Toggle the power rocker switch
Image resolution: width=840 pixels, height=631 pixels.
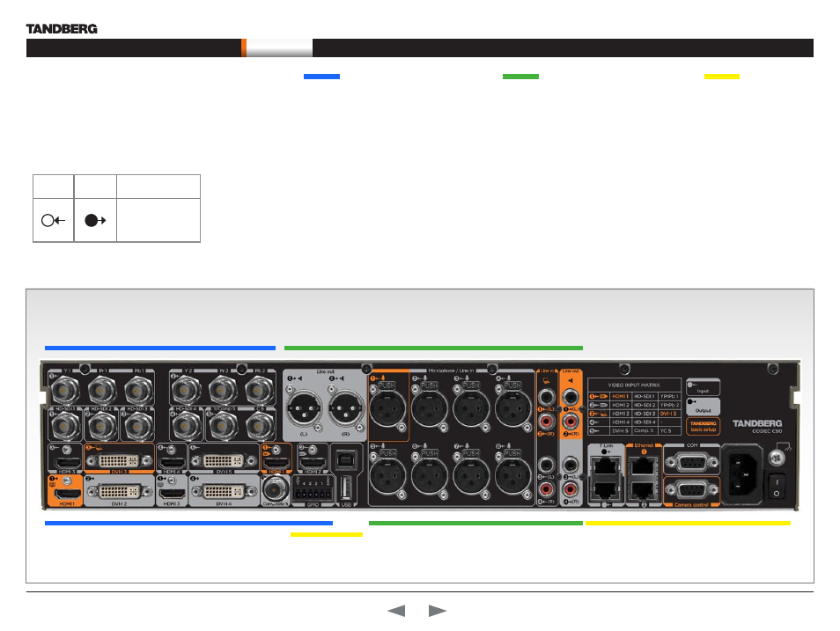[x=777, y=487]
